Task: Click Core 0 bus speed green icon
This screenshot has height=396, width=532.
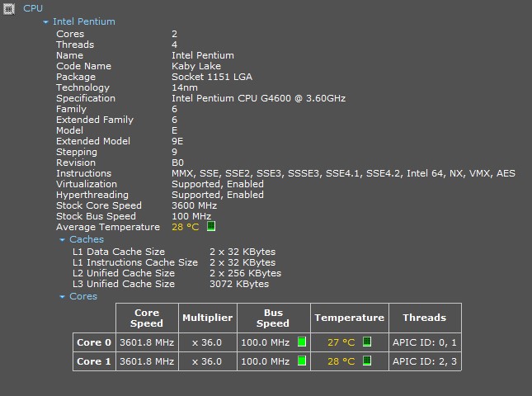Action: pyautogui.click(x=302, y=342)
